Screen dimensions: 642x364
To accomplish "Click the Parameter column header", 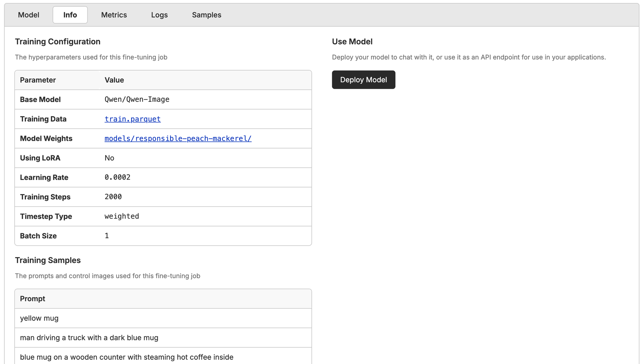I will [x=38, y=80].
